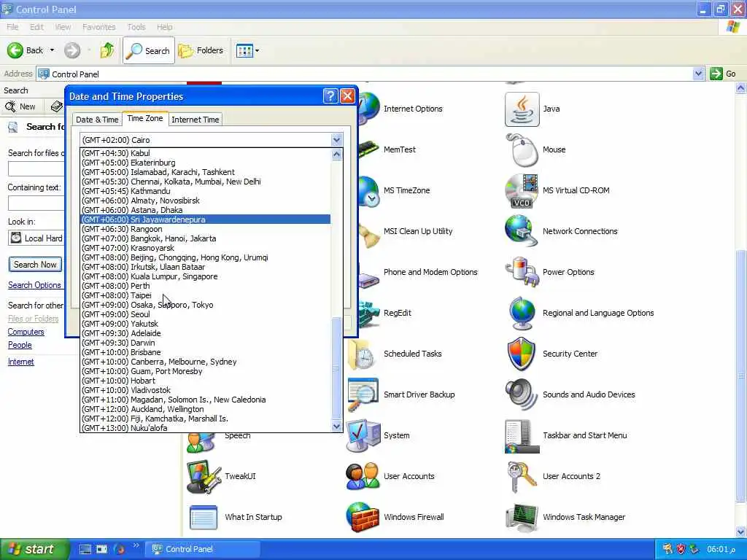This screenshot has width=747, height=560.
Task: Expand the Address bar dropdown
Action: [698, 74]
